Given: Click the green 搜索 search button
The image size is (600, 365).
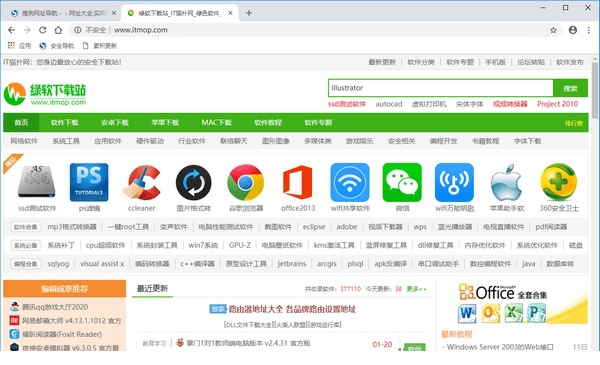Looking at the screenshot, I should coord(570,88).
